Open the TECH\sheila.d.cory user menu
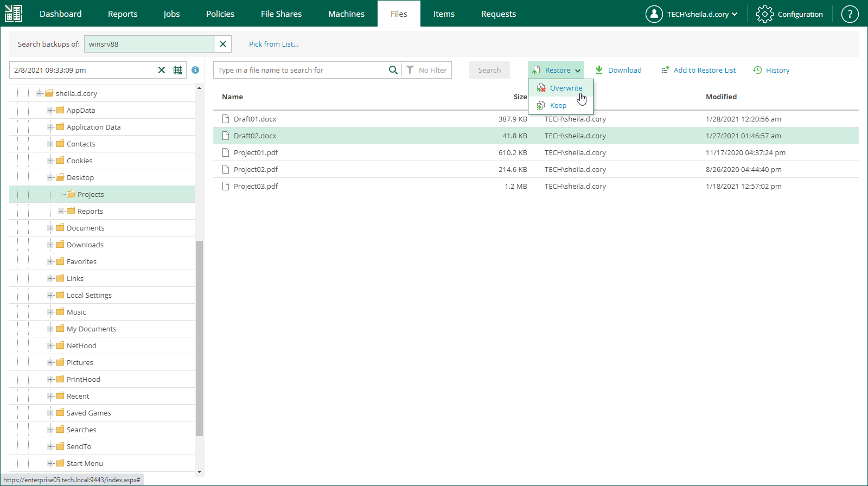The image size is (868, 486). (692, 14)
